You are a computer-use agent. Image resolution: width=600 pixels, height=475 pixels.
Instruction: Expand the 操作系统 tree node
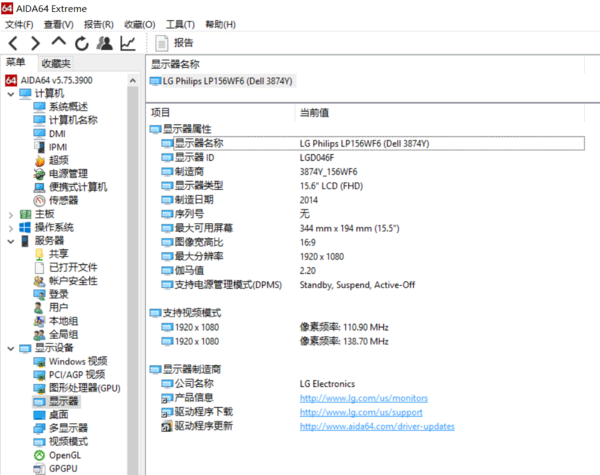11,228
